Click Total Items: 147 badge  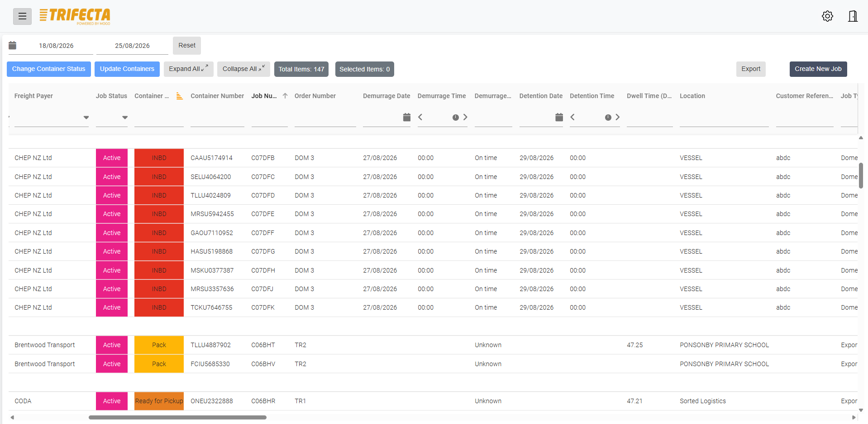(x=301, y=69)
